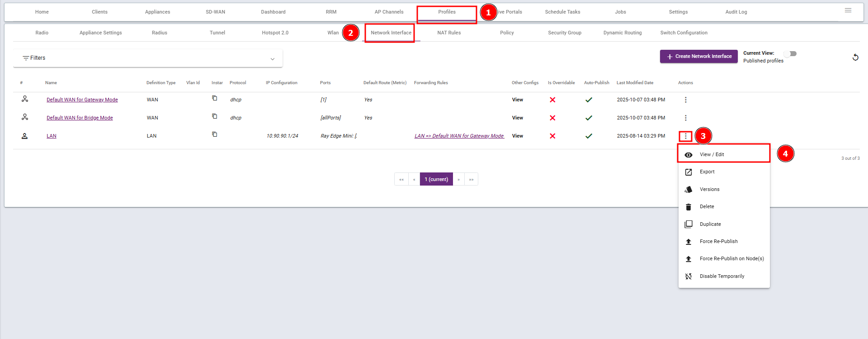Click copy icon for Default WAN Gateway Mode

(x=215, y=98)
